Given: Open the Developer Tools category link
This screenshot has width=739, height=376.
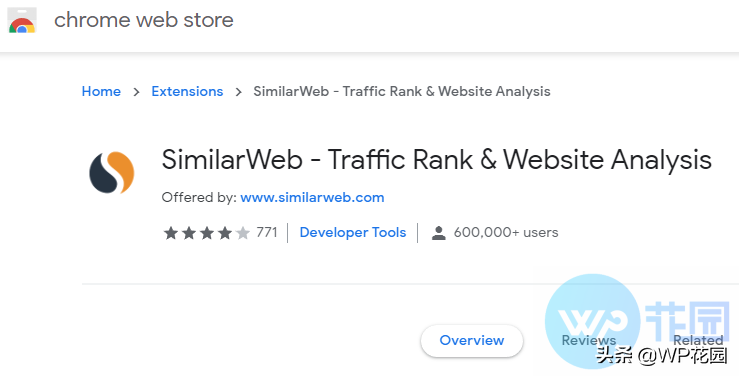Looking at the screenshot, I should tap(353, 233).
